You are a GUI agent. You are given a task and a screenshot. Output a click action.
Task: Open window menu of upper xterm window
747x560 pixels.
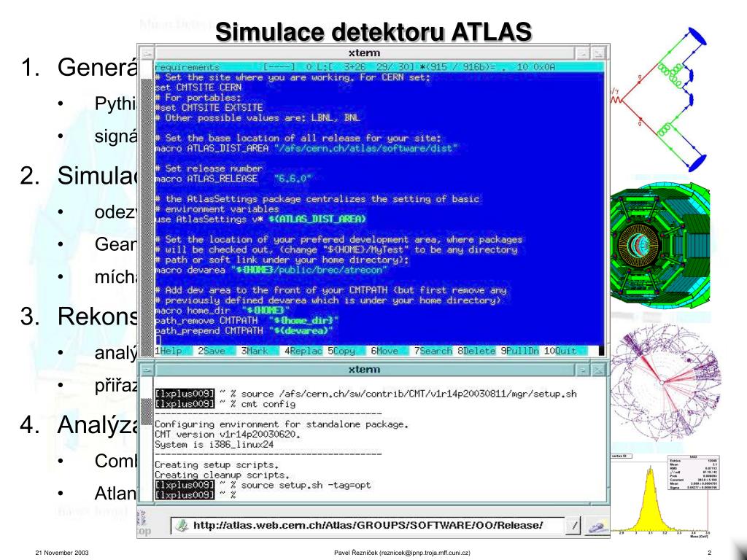click(x=147, y=53)
